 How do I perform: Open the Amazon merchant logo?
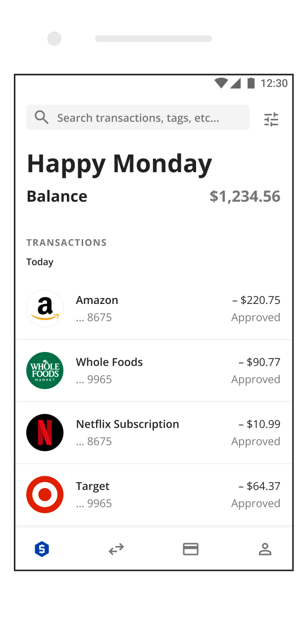coord(45,308)
